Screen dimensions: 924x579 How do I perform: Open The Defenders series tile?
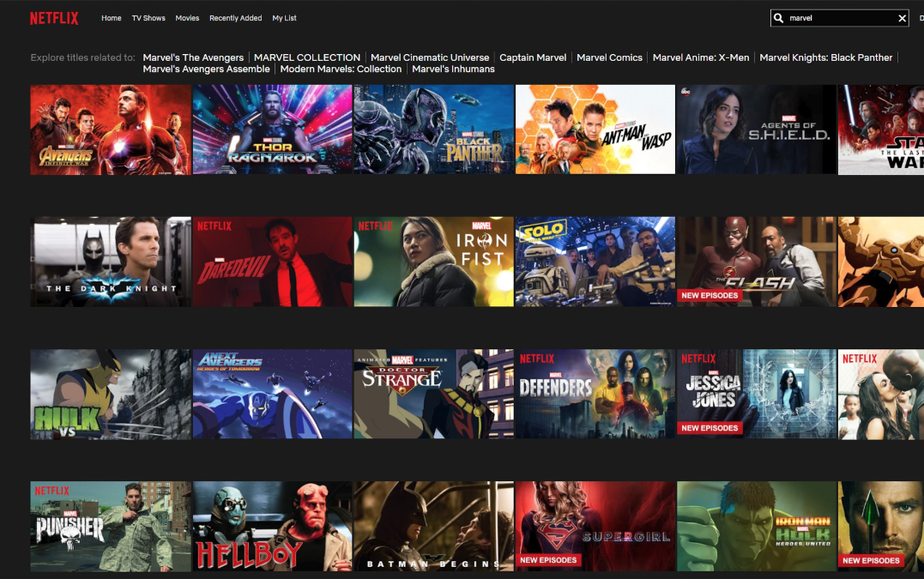click(595, 394)
